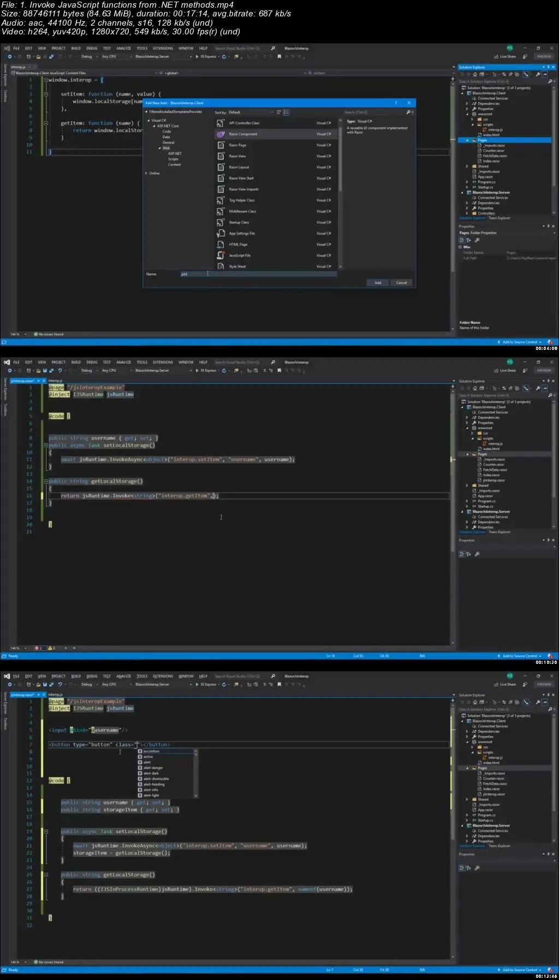
Task: Open the FILE menu in the top frame
Action: coord(16,49)
